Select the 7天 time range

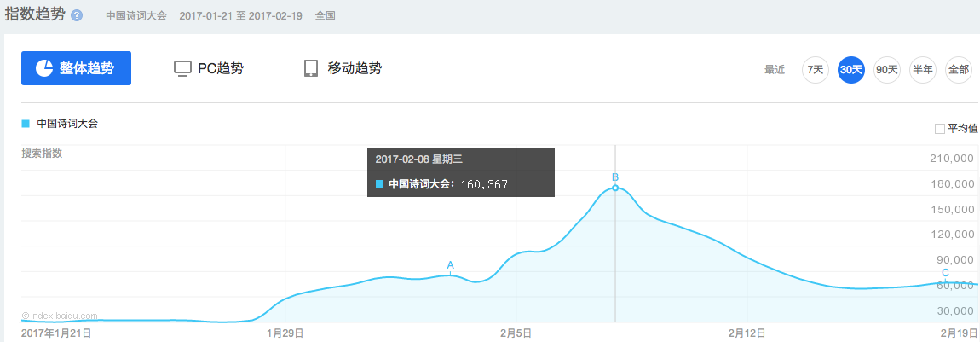(815, 70)
